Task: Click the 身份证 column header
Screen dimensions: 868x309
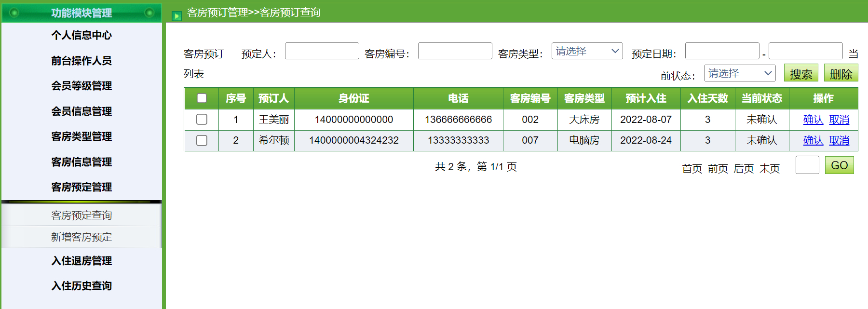Action: 353,98
